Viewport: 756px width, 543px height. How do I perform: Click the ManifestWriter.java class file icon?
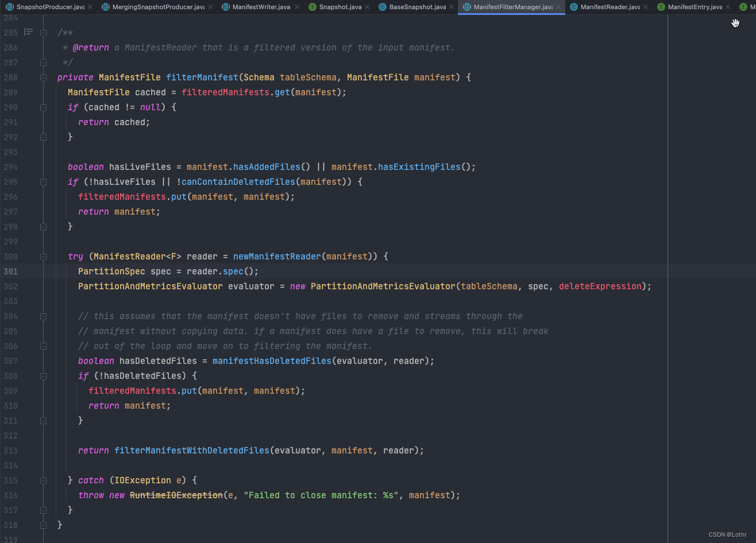226,7
